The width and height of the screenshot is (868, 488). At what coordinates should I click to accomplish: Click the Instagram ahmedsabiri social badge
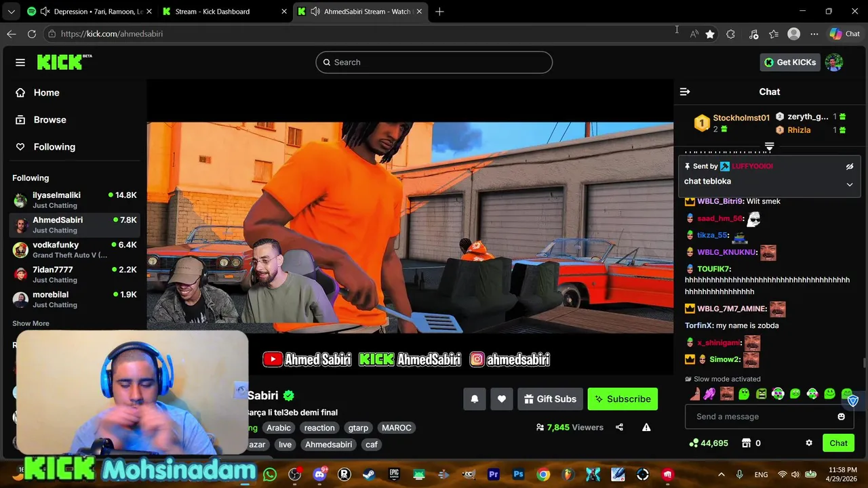pyautogui.click(x=510, y=359)
